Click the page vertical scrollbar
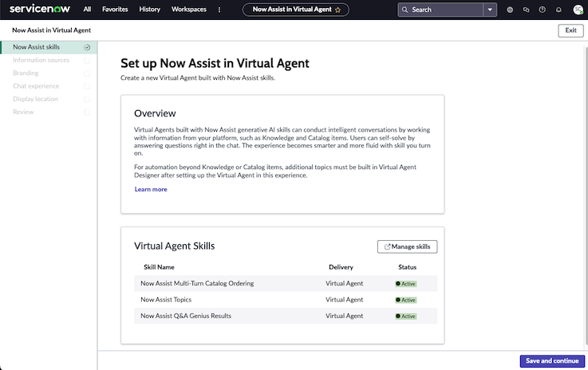 (586, 195)
